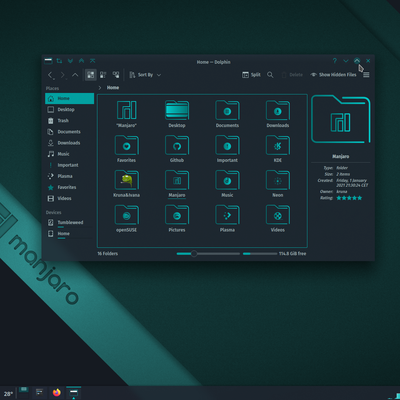
Task: Open Music in Places panel
Action: [69, 154]
